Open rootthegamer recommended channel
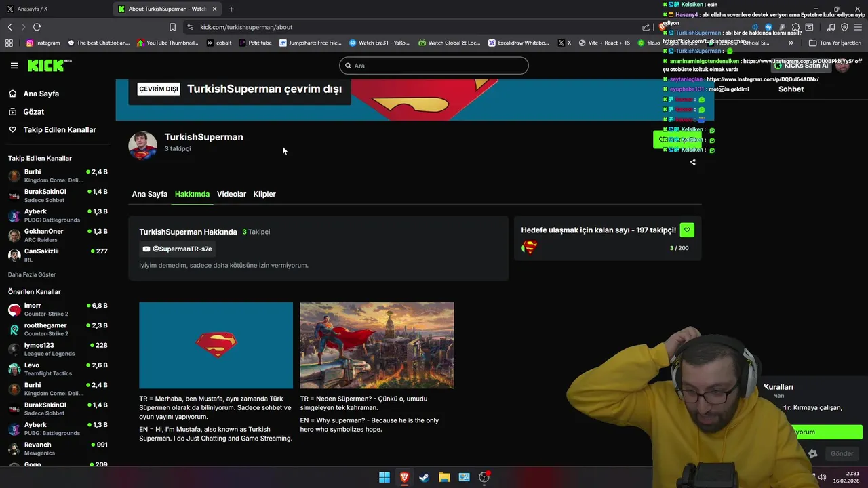868x488 pixels. click(58, 329)
